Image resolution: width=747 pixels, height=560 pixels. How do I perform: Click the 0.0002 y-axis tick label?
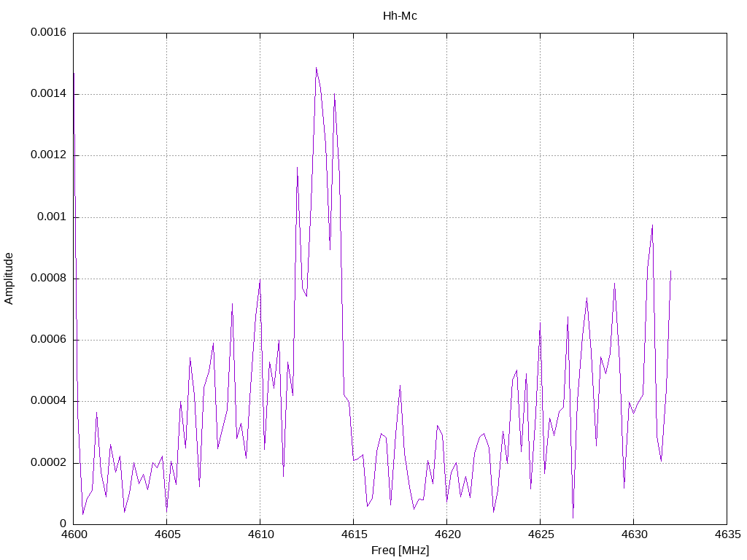pyautogui.click(x=49, y=463)
